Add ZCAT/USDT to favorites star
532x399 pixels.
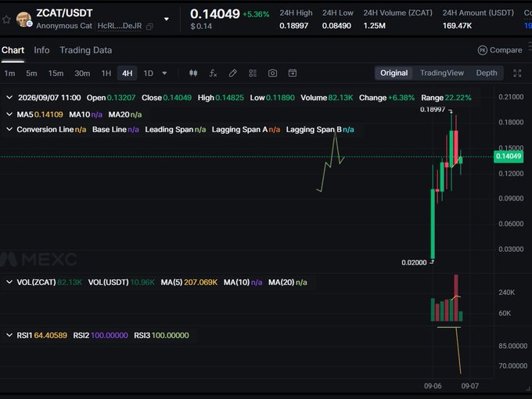[x=6, y=20]
